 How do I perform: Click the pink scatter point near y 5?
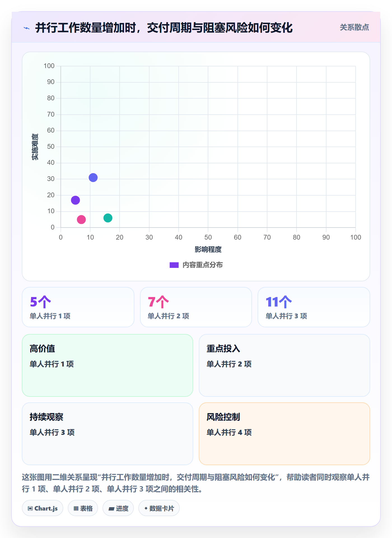click(x=81, y=219)
